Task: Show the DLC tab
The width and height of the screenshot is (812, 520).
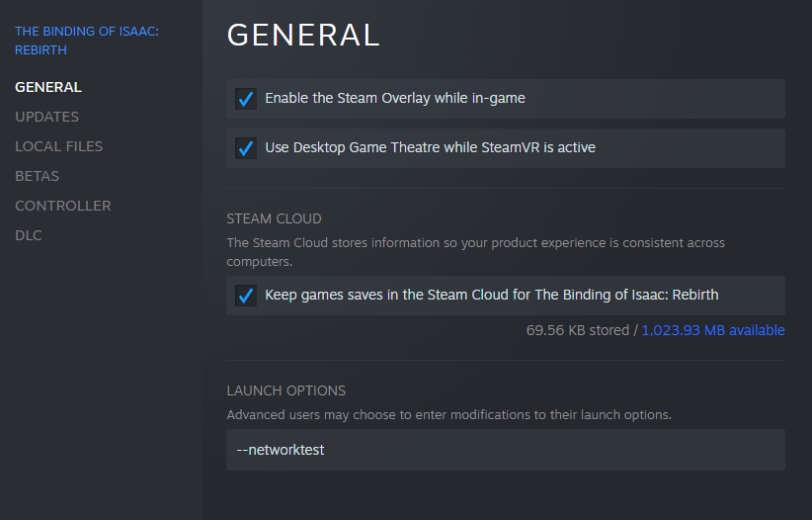Action: coord(29,235)
